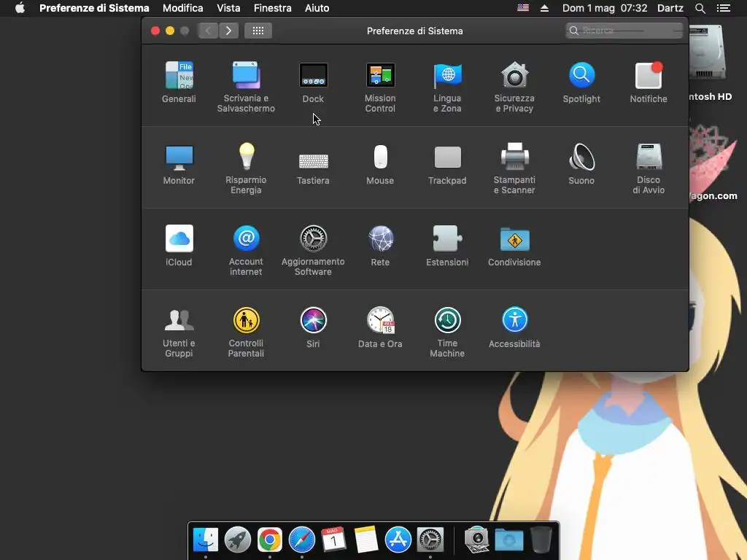Close the Preferenze di Sistema window

point(155,31)
